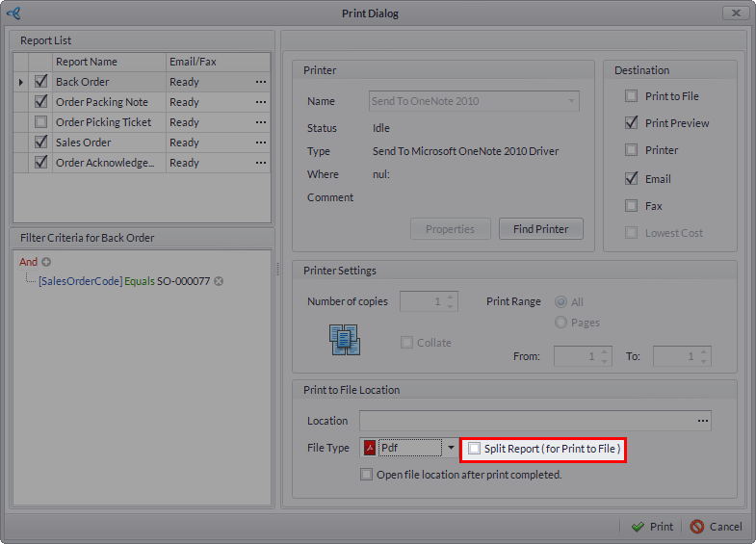Increase Number of copies spinner
This screenshot has height=544, width=756.
(451, 297)
